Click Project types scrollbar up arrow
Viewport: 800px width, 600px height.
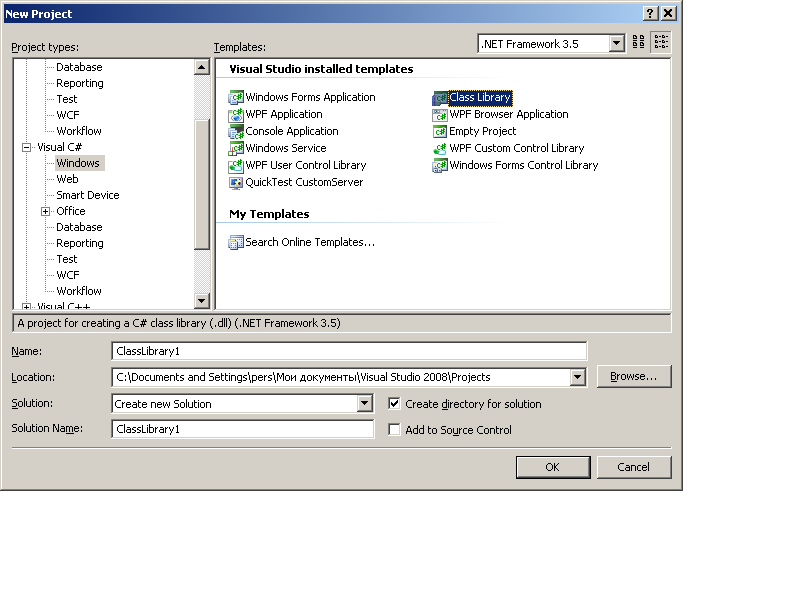click(x=202, y=67)
